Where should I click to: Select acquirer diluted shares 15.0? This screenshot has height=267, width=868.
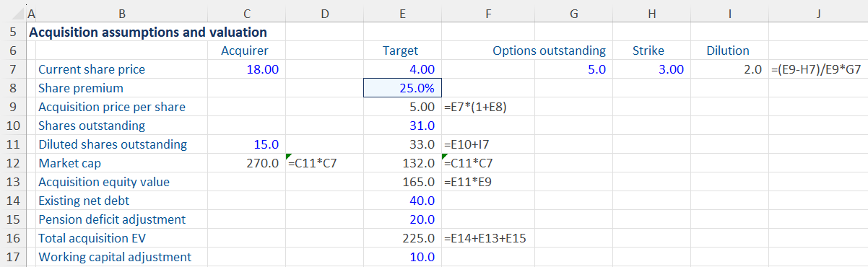coord(266,144)
